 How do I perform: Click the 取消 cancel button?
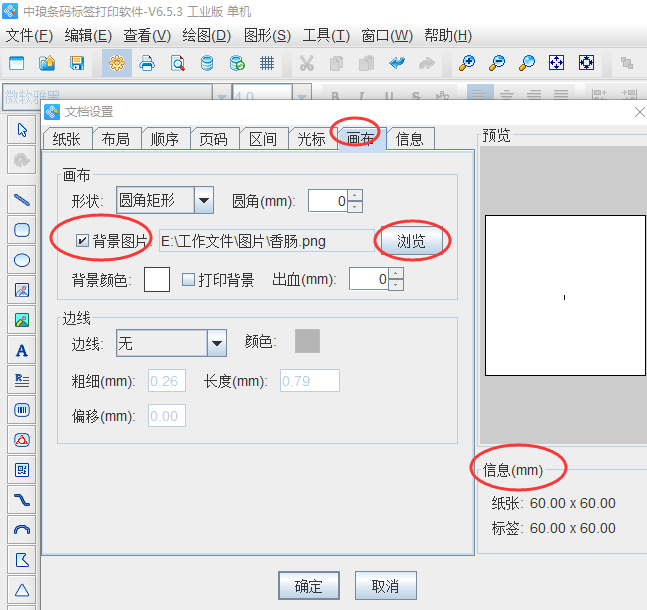(x=385, y=586)
